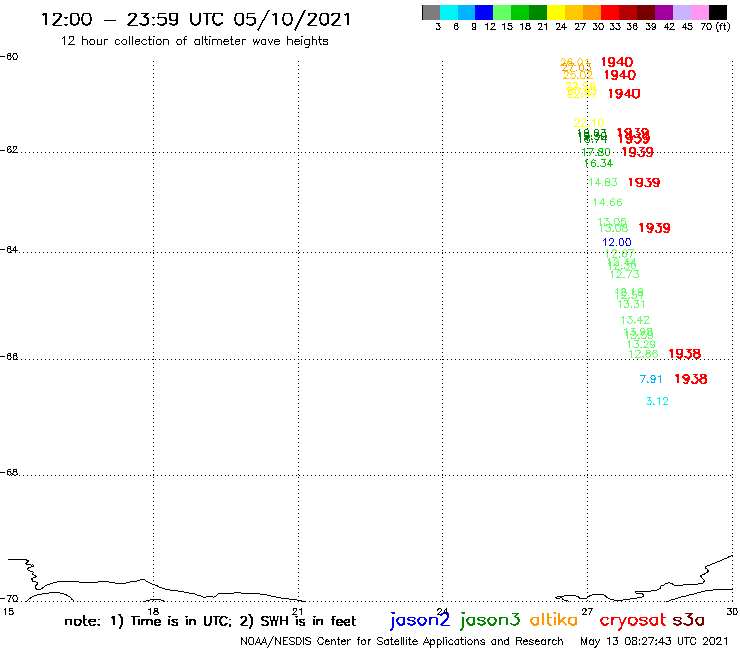Click the latitude axis label '-64'

point(9,249)
